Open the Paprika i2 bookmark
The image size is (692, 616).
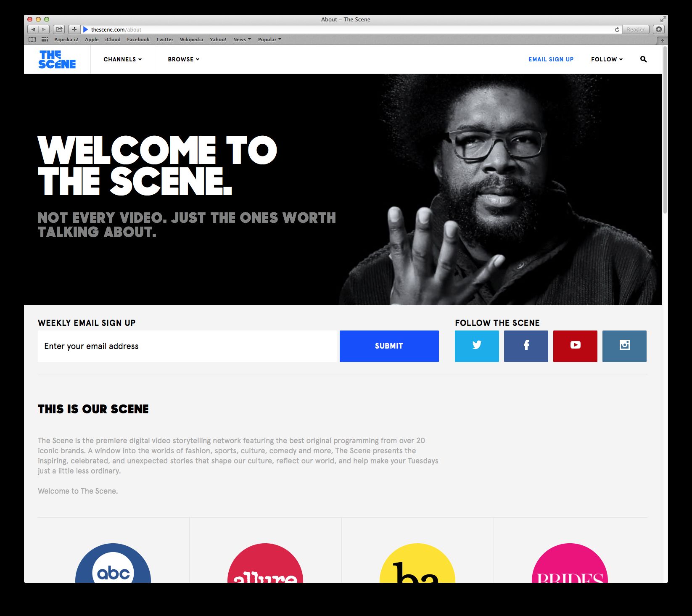click(x=66, y=40)
